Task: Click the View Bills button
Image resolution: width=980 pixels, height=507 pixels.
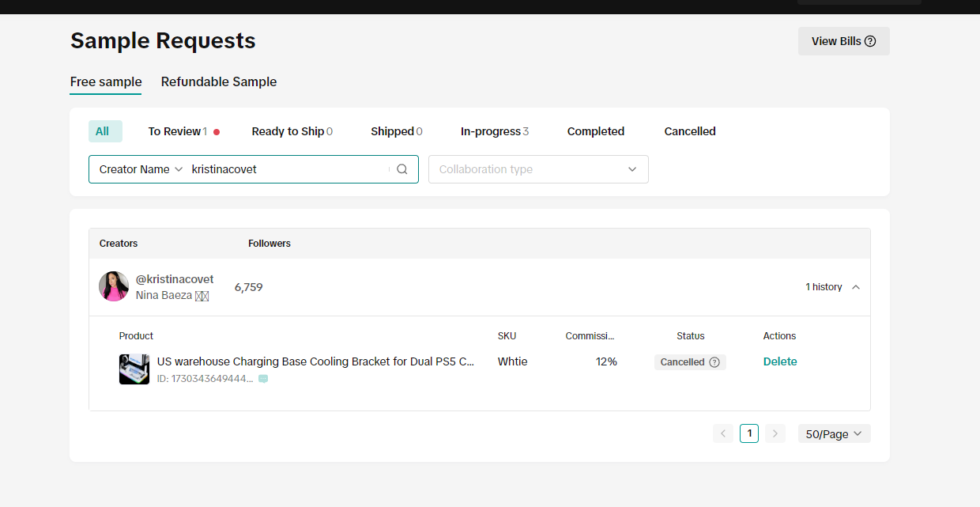Action: (843, 41)
